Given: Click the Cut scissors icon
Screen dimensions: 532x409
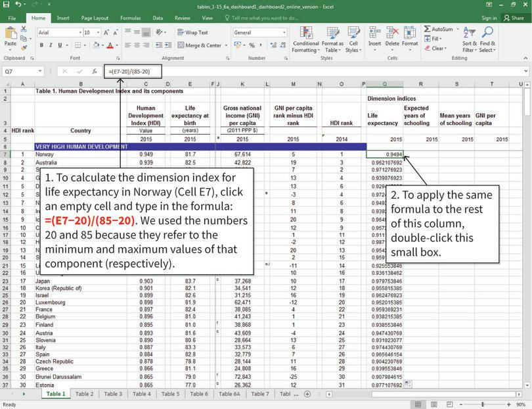Looking at the screenshot, I should (x=24, y=29).
